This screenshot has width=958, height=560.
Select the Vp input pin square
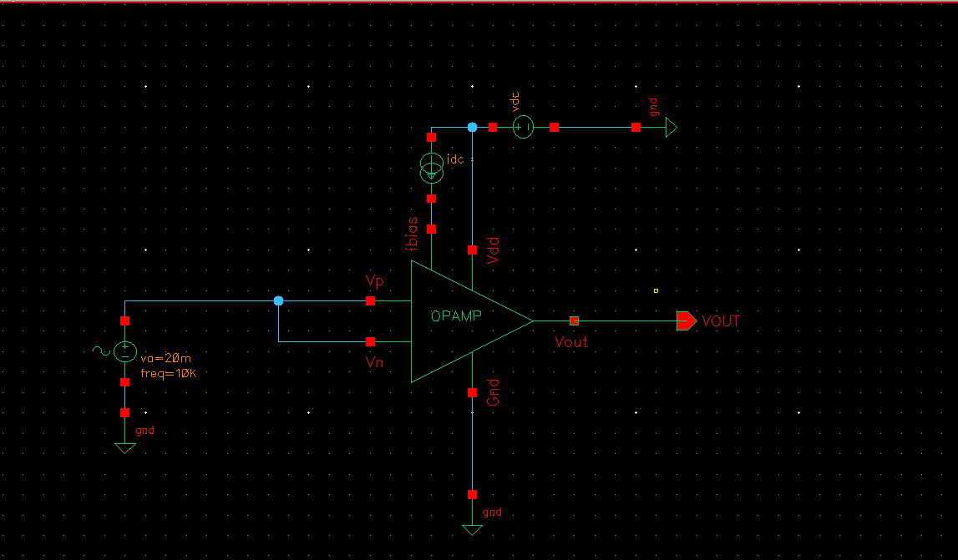[370, 301]
